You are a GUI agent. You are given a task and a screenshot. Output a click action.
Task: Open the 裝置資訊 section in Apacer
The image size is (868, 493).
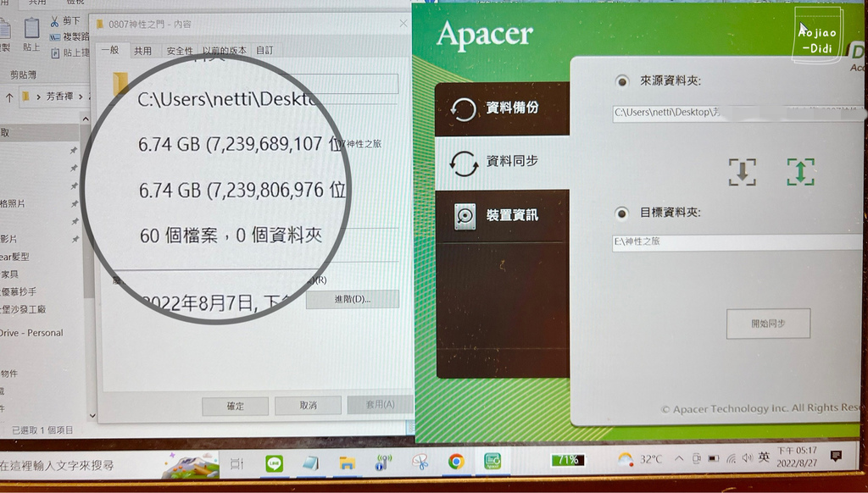pyautogui.click(x=502, y=215)
